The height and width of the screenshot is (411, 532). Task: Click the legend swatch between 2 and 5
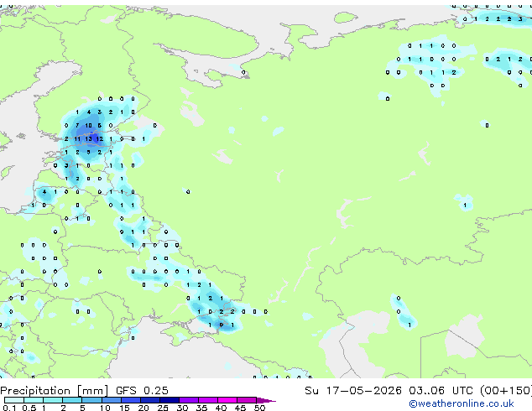coord(73,400)
